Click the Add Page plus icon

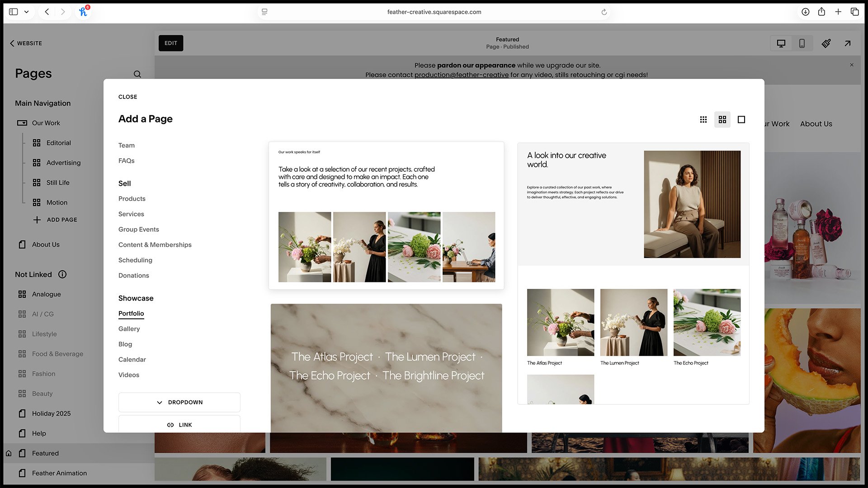pyautogui.click(x=37, y=220)
